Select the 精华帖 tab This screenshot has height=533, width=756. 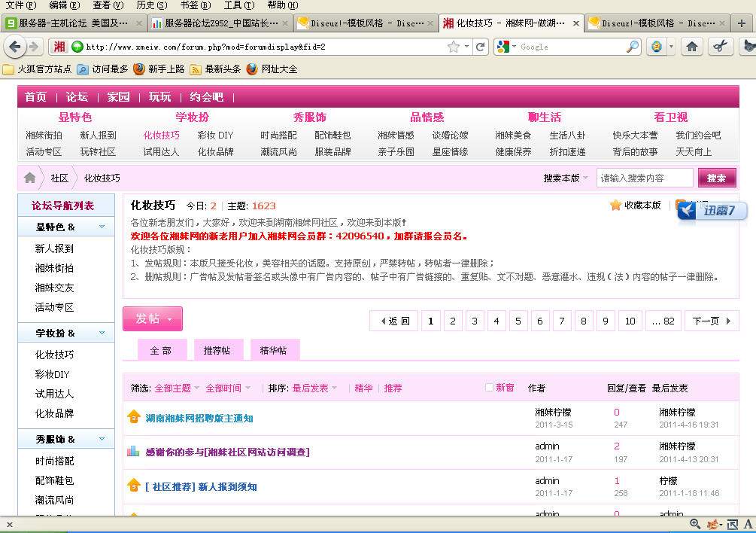(273, 350)
